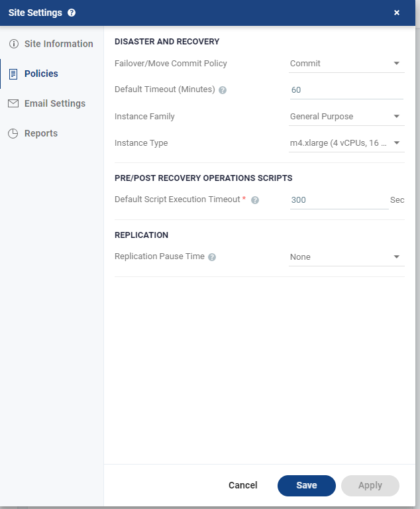The width and height of the screenshot is (420, 509).
Task: Click the Reports pie chart icon
Action: [13, 133]
